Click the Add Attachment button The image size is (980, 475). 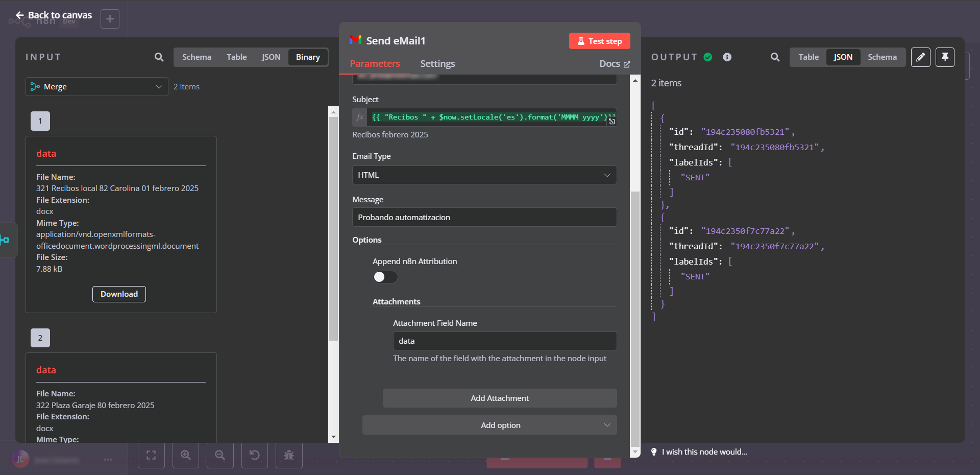[x=500, y=398]
